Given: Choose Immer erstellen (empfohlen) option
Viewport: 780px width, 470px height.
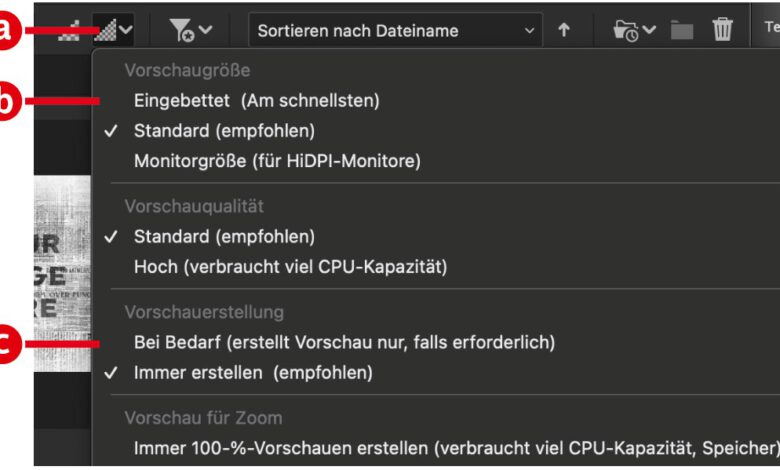Looking at the screenshot, I should click(x=253, y=373).
